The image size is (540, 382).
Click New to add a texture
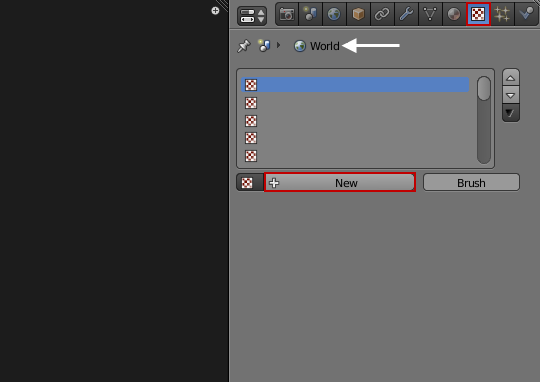tap(340, 183)
